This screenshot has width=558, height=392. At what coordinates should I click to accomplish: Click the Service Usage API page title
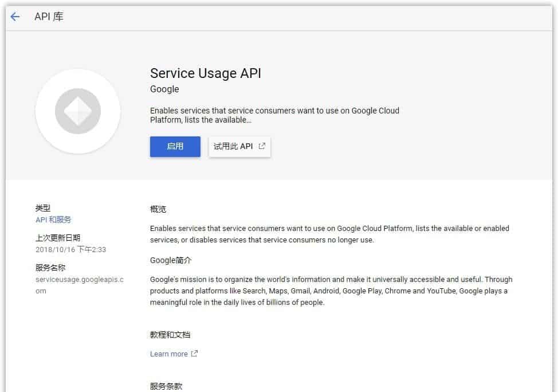(x=206, y=74)
